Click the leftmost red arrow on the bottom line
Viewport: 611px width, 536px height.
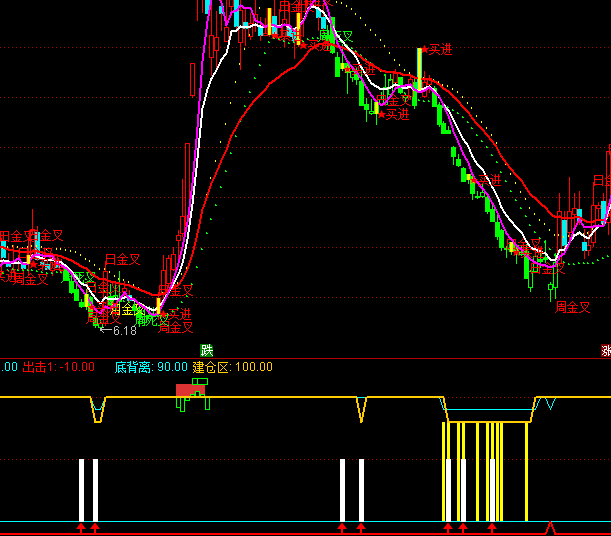(x=82, y=526)
